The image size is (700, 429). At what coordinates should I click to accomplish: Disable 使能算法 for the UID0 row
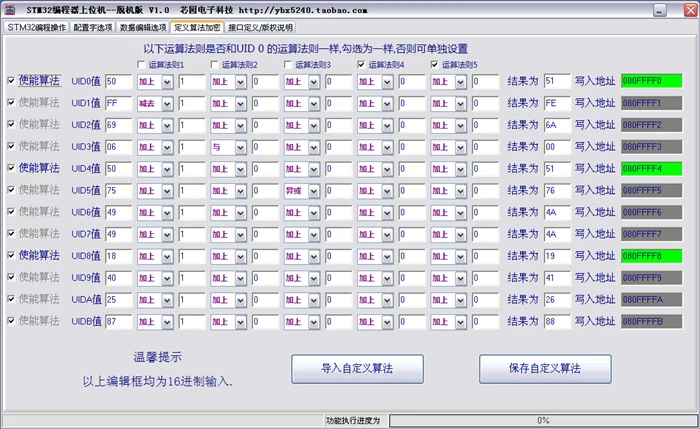[11, 80]
